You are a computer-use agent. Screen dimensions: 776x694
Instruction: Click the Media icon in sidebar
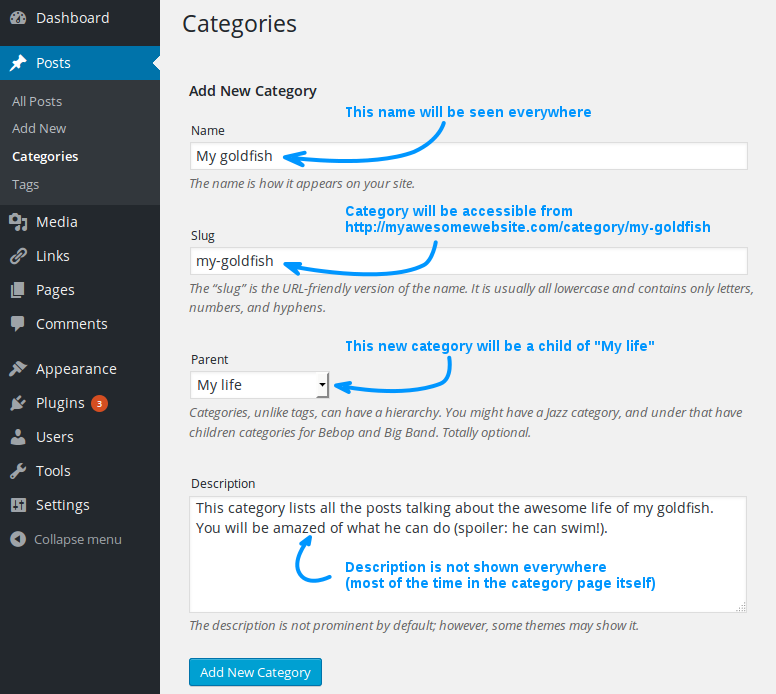[18, 222]
